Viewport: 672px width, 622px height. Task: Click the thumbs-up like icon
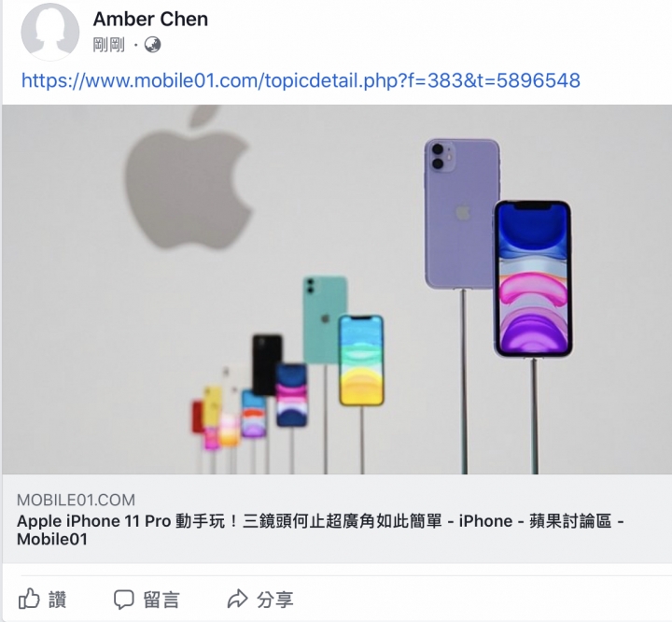pyautogui.click(x=29, y=599)
